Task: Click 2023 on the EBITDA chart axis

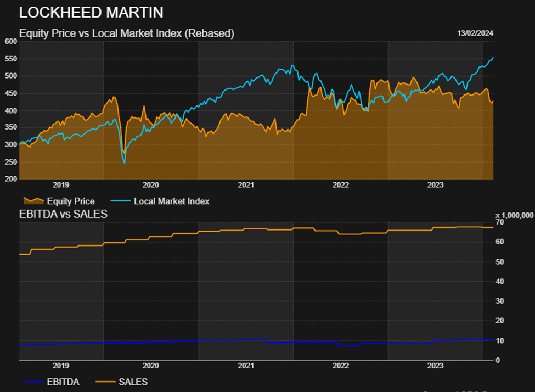Action: coord(435,366)
